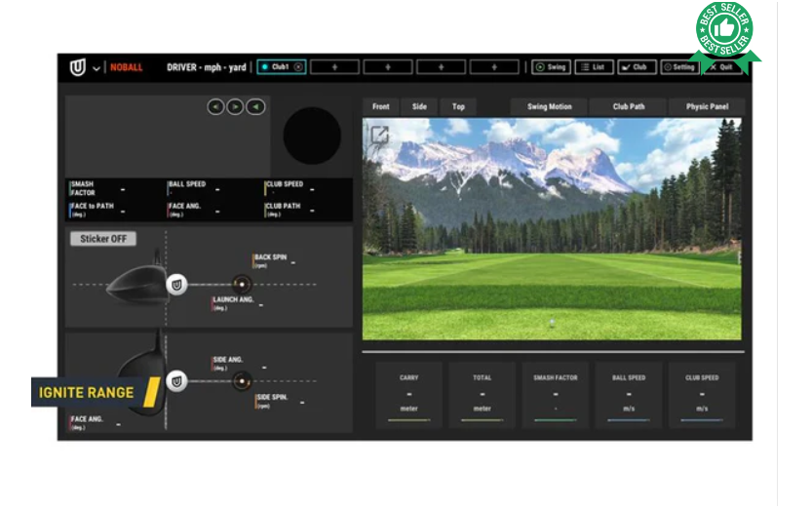Add a club in the first plus slot

[334, 67]
